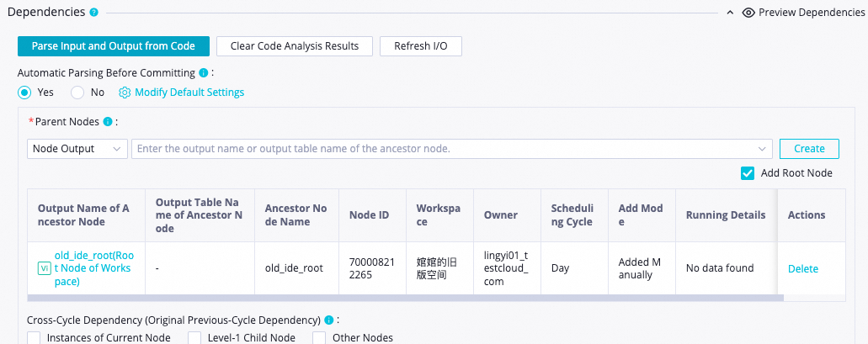Open the Modify Default Settings link
This screenshot has width=868, height=344.
pyautogui.click(x=189, y=93)
